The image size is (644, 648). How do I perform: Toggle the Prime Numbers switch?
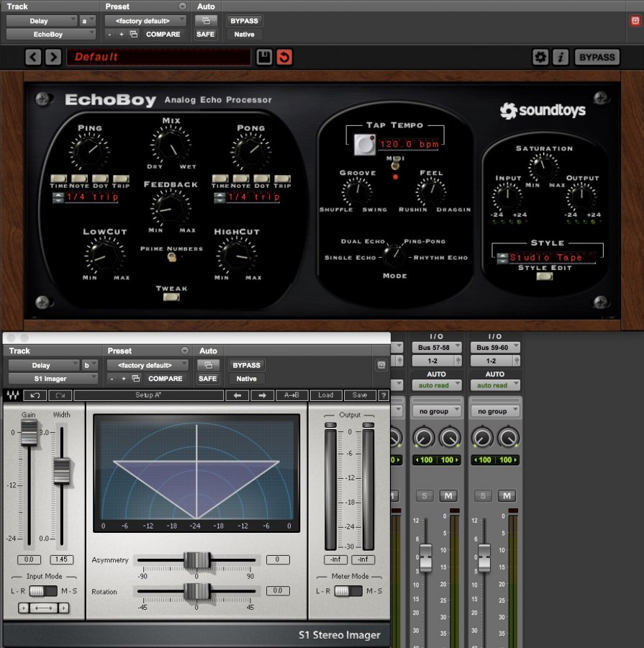click(x=172, y=258)
